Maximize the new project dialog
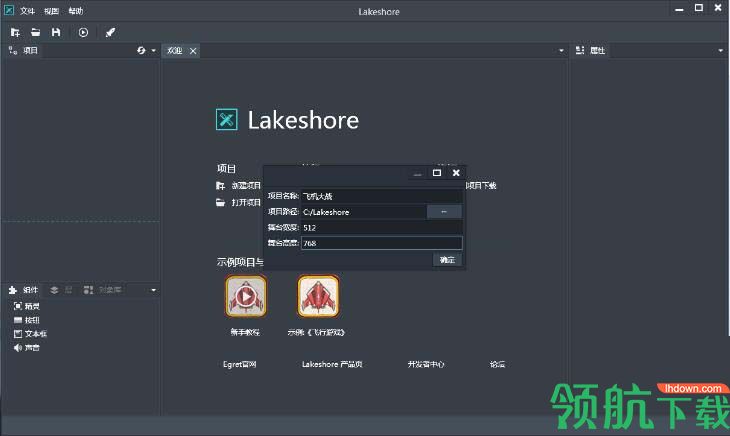730x436 pixels. point(437,173)
